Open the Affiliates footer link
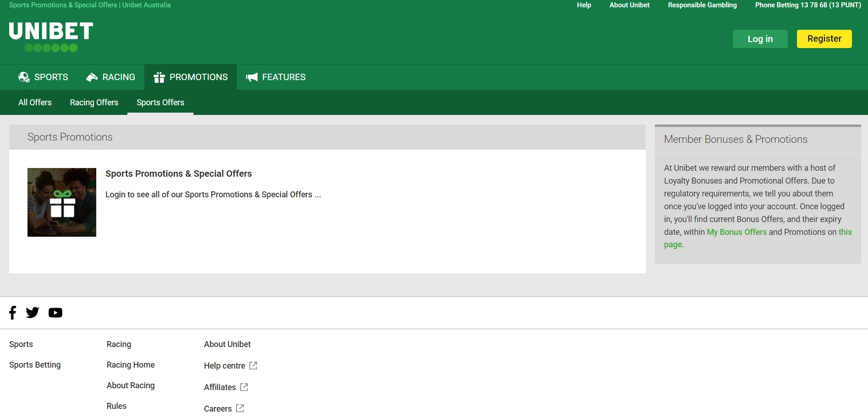The width and height of the screenshot is (868, 418). [220, 387]
